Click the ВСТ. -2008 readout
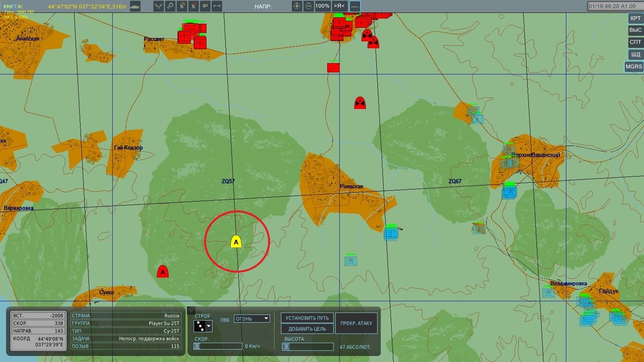644x362 pixels. (x=38, y=316)
